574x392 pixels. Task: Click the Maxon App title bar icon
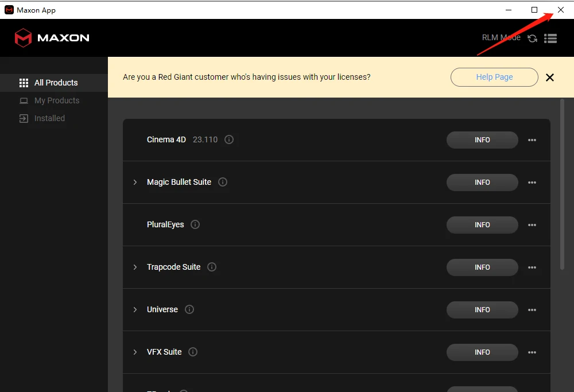click(9, 10)
